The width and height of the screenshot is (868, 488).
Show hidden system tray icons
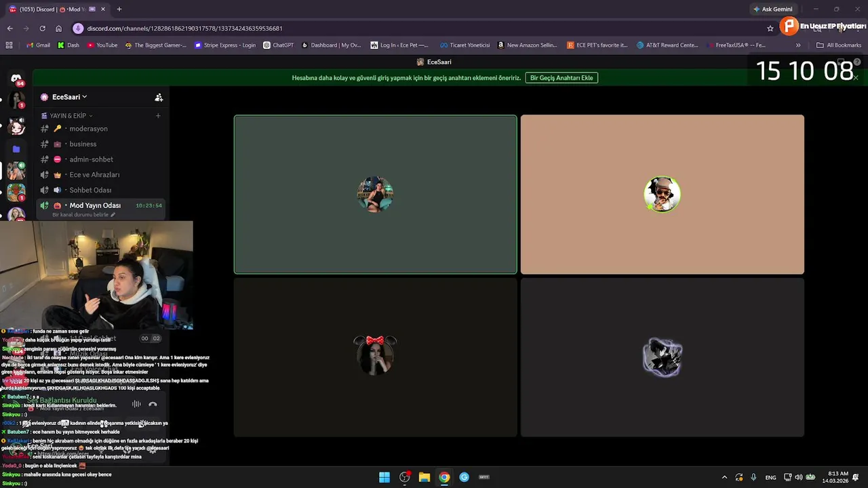tap(724, 477)
